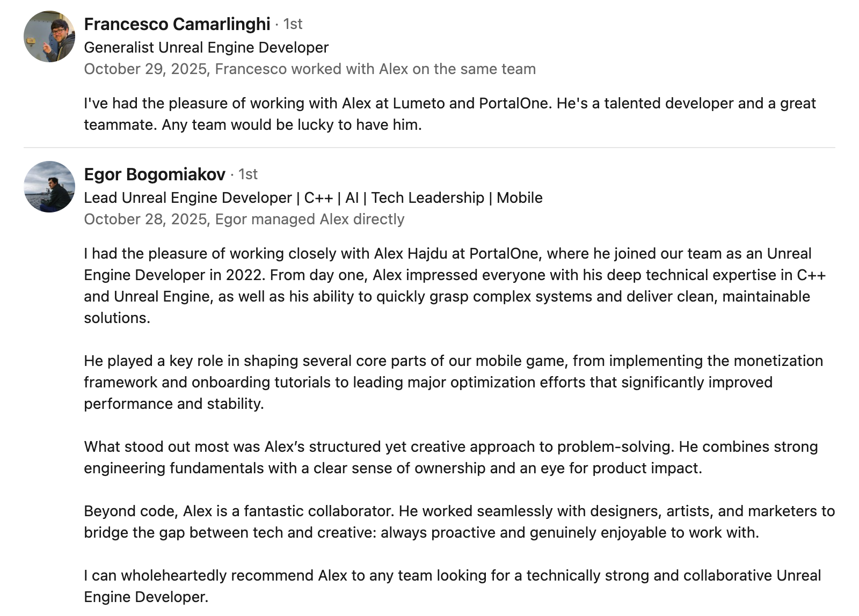This screenshot has width=859, height=616.
Task: Click Francesco's recommendation text about Lumeto
Action: click(x=449, y=114)
